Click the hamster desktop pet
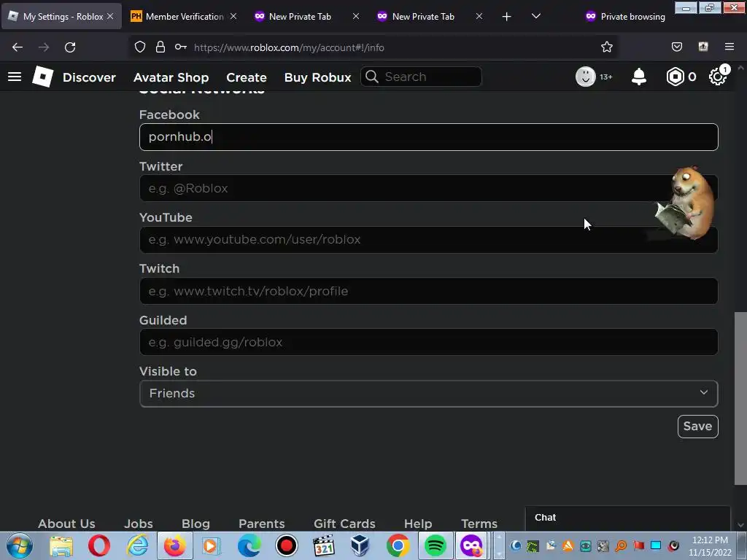747x560 pixels. point(685,203)
